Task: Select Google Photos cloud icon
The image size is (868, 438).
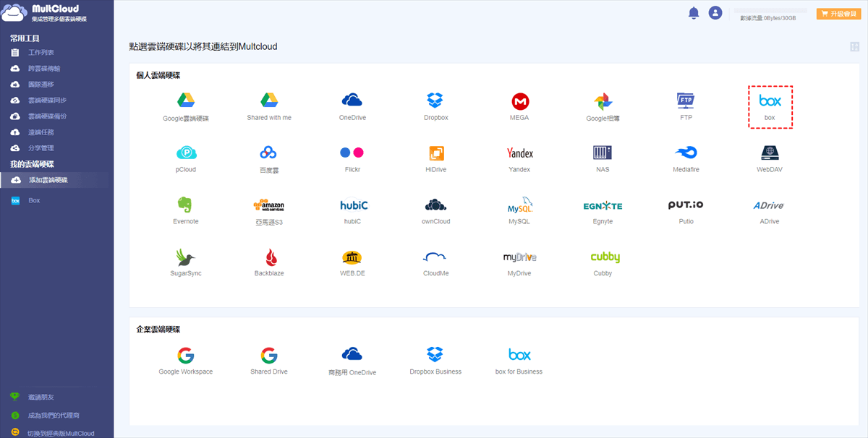Action: pos(603,101)
